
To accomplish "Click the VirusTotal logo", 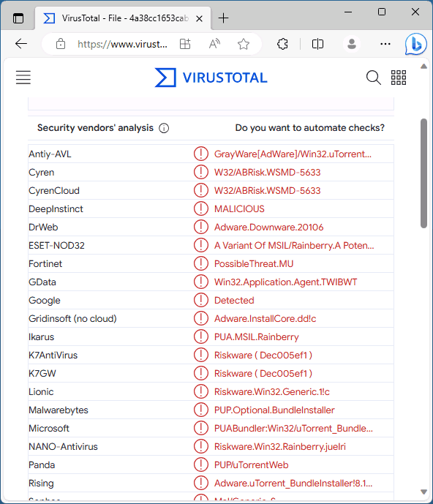I will [211, 78].
